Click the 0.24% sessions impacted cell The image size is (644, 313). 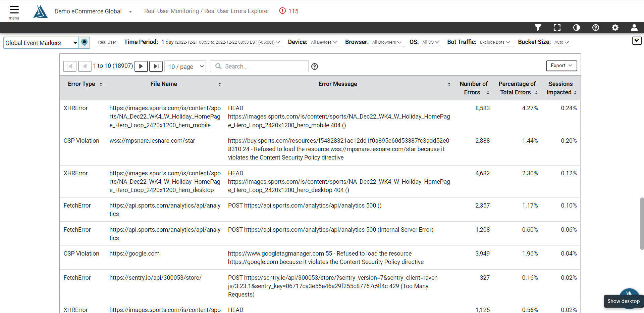[569, 108]
